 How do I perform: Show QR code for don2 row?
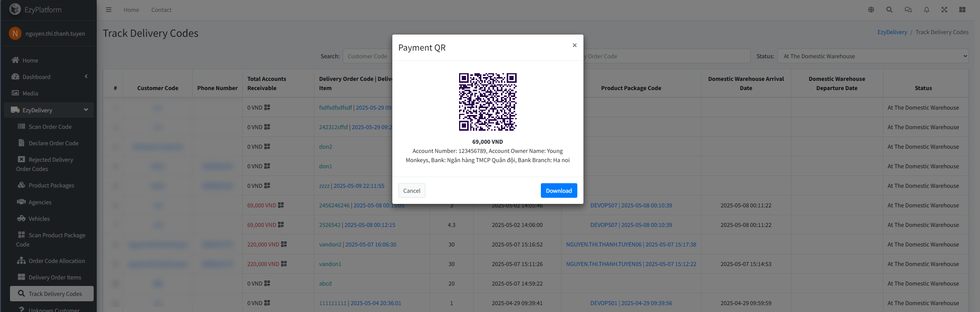click(x=267, y=146)
